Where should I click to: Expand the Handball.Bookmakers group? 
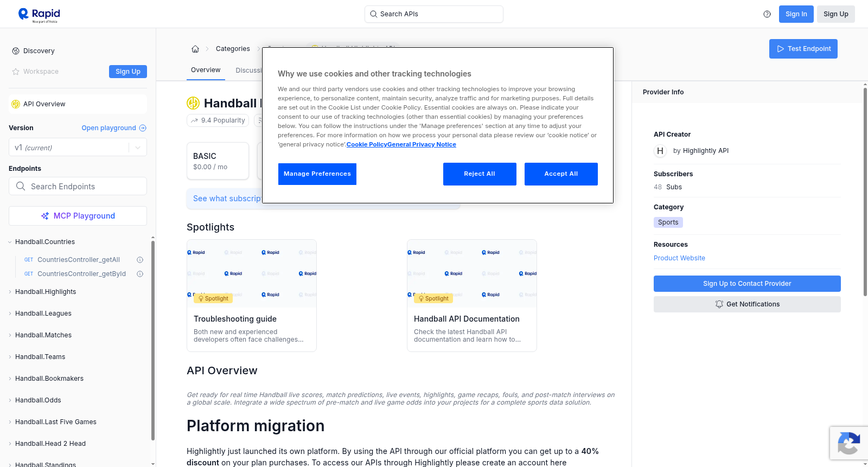(x=10, y=379)
